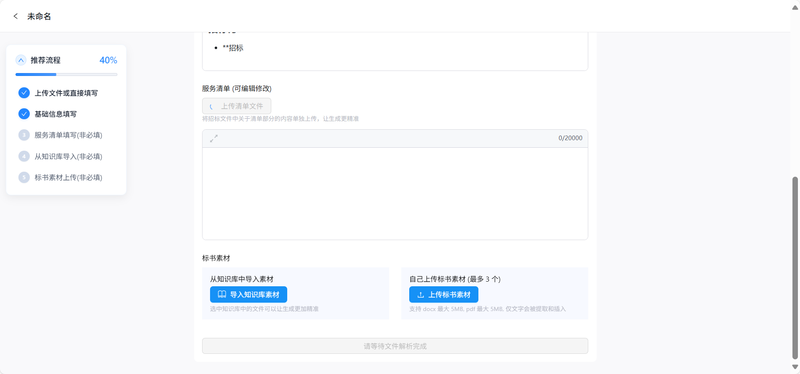
Task: Click 上传标书素材 button
Action: pos(443,294)
